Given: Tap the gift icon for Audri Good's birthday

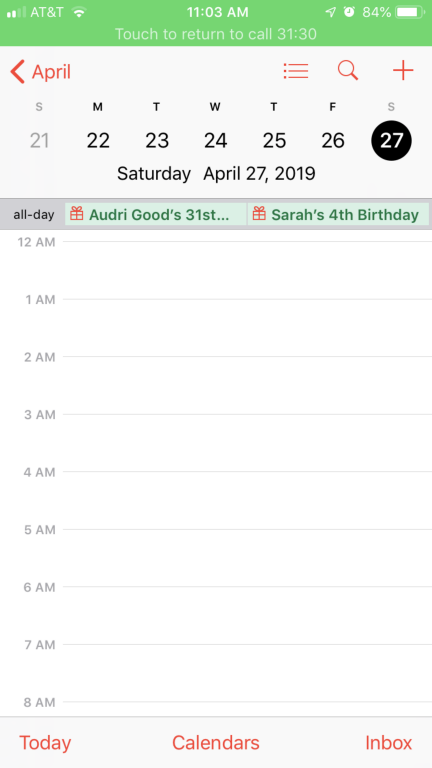Looking at the screenshot, I should point(76,214).
